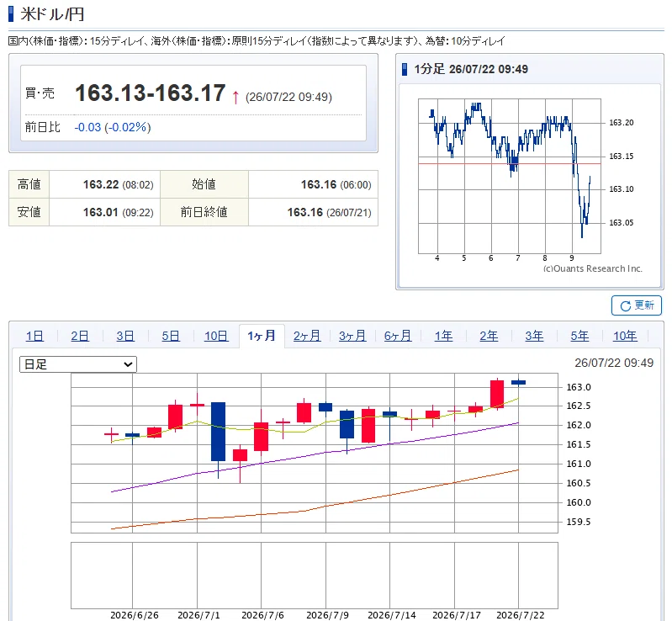The width and height of the screenshot is (672, 621).
Task: Select the 3年 period tab
Action: 534,336
